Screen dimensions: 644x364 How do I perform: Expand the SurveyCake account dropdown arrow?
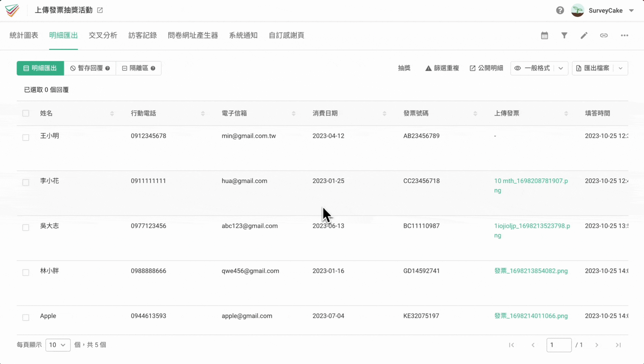click(x=631, y=11)
